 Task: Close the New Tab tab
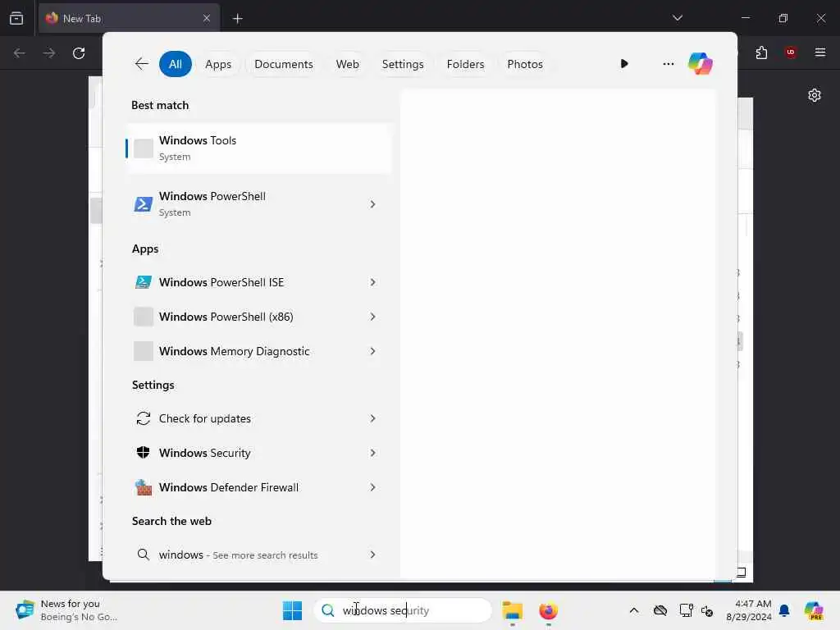[x=206, y=18]
